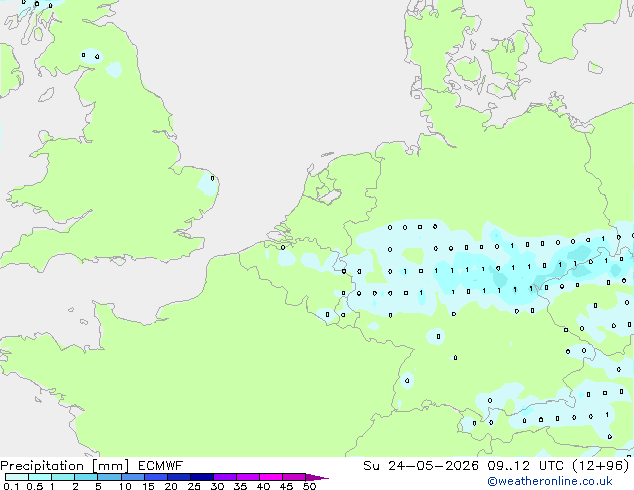This screenshot has width=634, height=490.
Task: Click the over-50 arrow tip of legend
Action: (x=317, y=477)
